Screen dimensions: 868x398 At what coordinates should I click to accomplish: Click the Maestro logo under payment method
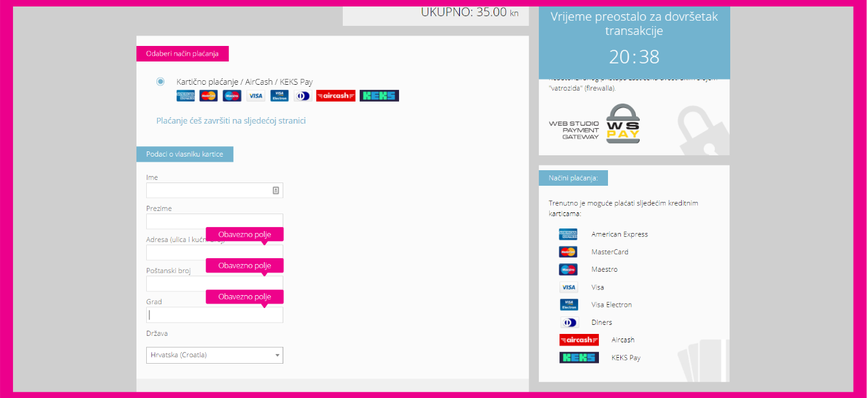(x=232, y=96)
